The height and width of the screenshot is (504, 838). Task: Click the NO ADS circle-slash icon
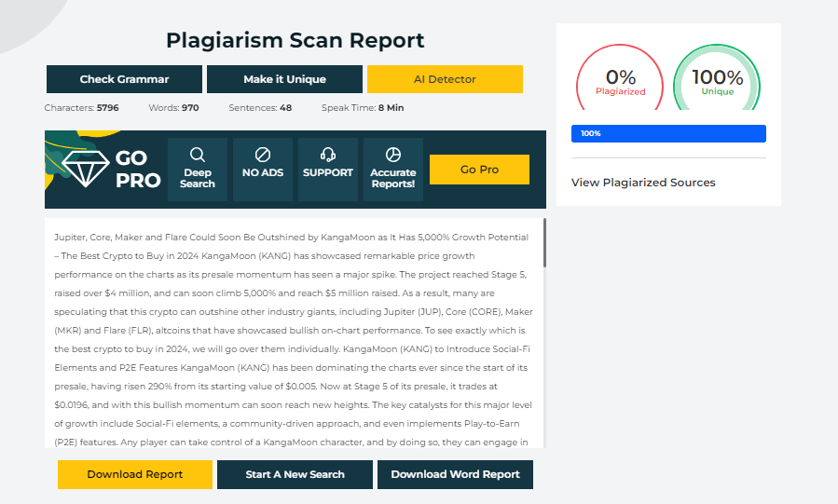[x=263, y=155]
